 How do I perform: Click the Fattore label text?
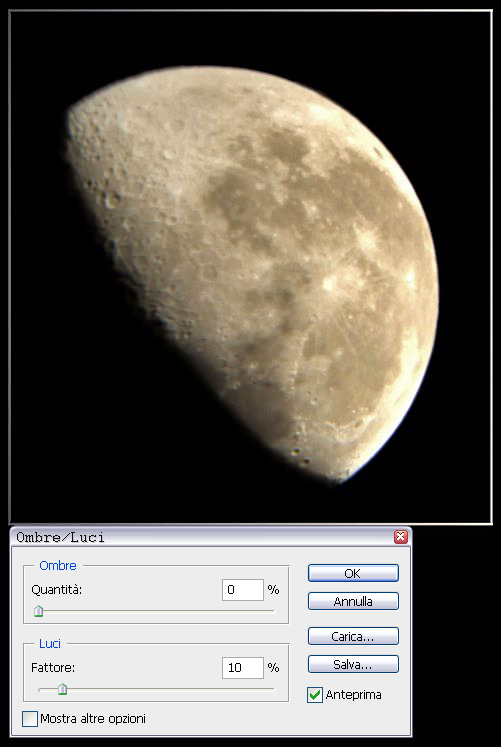coord(53,668)
